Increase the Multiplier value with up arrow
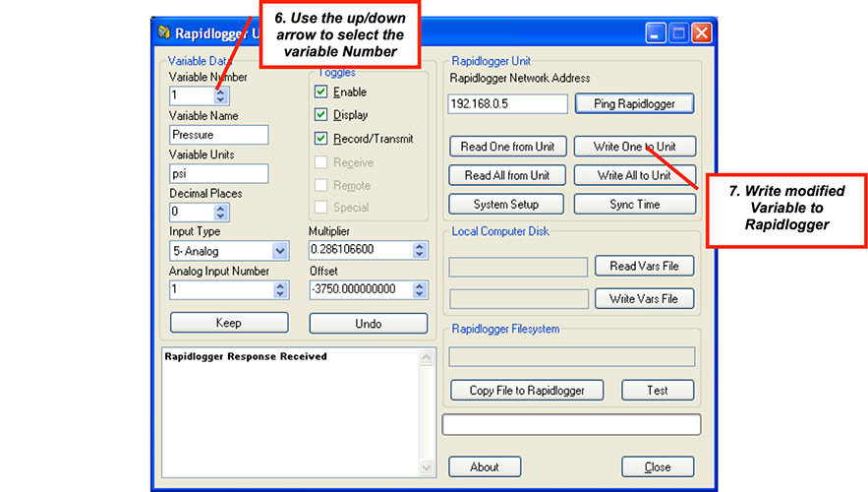This screenshot has height=492, width=868. (420, 246)
